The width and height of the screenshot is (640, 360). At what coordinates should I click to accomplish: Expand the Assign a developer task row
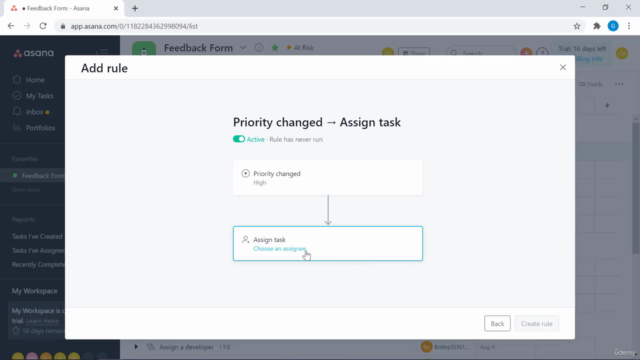point(136,347)
